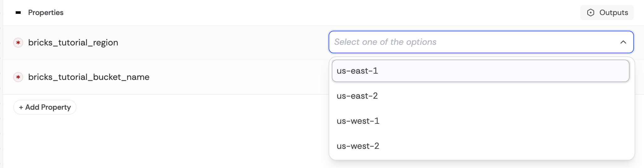
Task: Click the Properties section heading text
Action: 46,13
